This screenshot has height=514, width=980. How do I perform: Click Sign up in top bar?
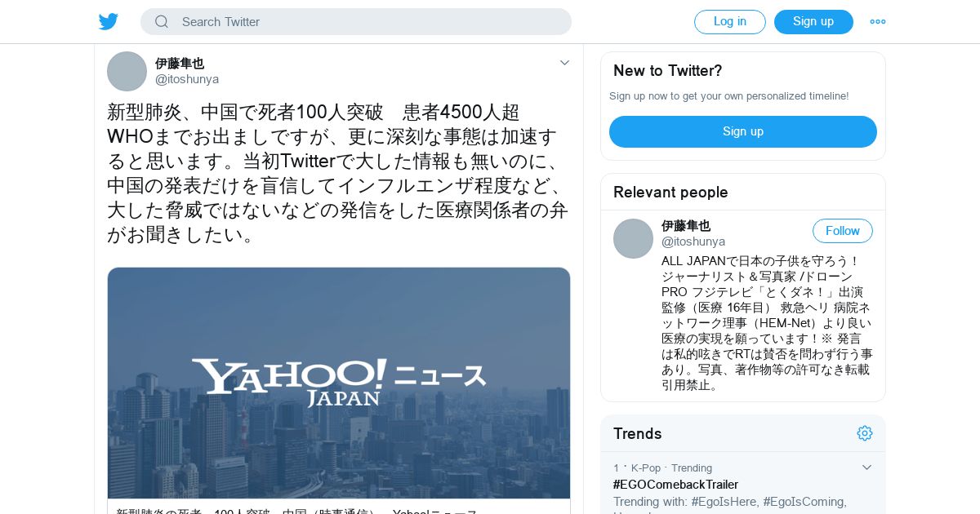[x=813, y=22]
